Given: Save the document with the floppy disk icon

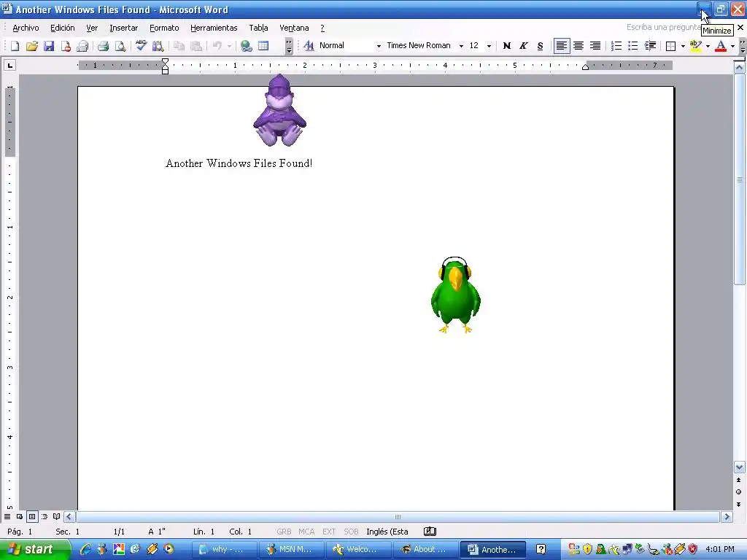Looking at the screenshot, I should pyautogui.click(x=49, y=46).
